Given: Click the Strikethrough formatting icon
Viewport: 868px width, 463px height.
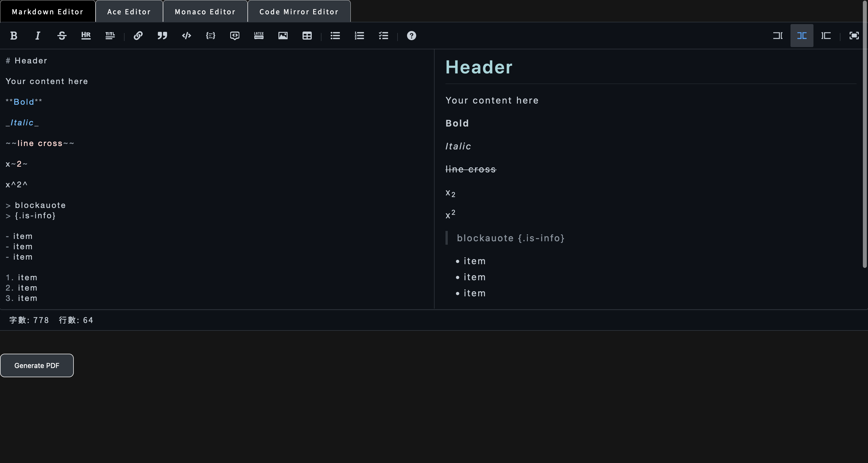Looking at the screenshot, I should [x=61, y=36].
